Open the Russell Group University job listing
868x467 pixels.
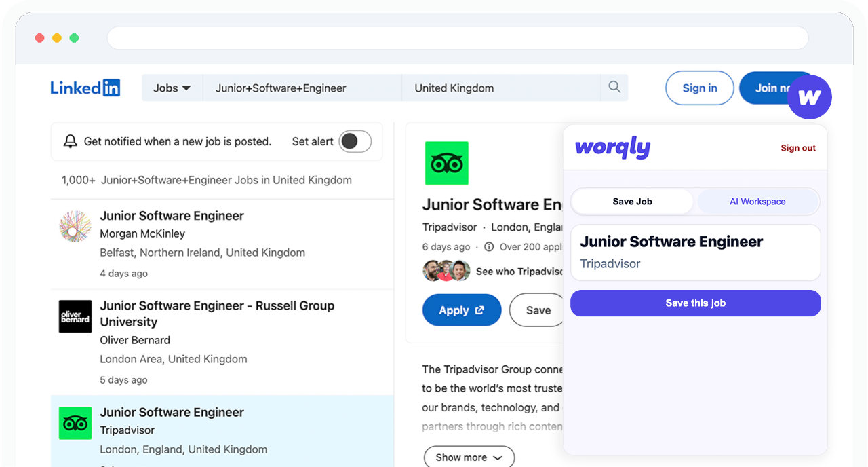click(x=217, y=314)
